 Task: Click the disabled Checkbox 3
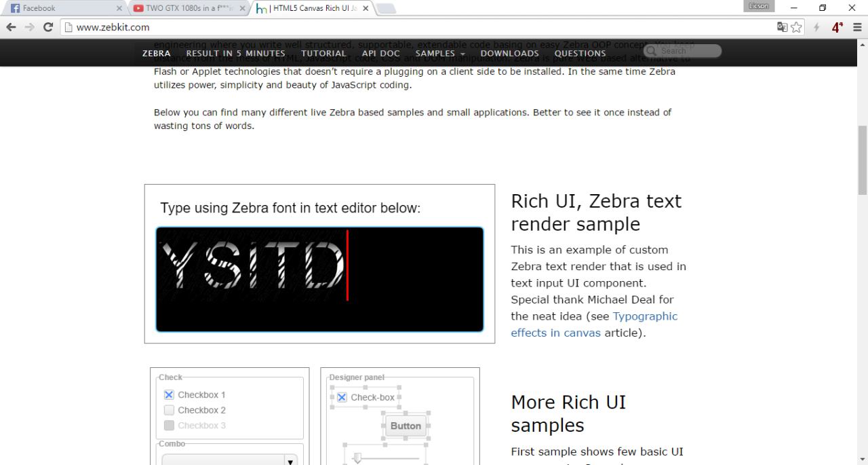point(170,426)
